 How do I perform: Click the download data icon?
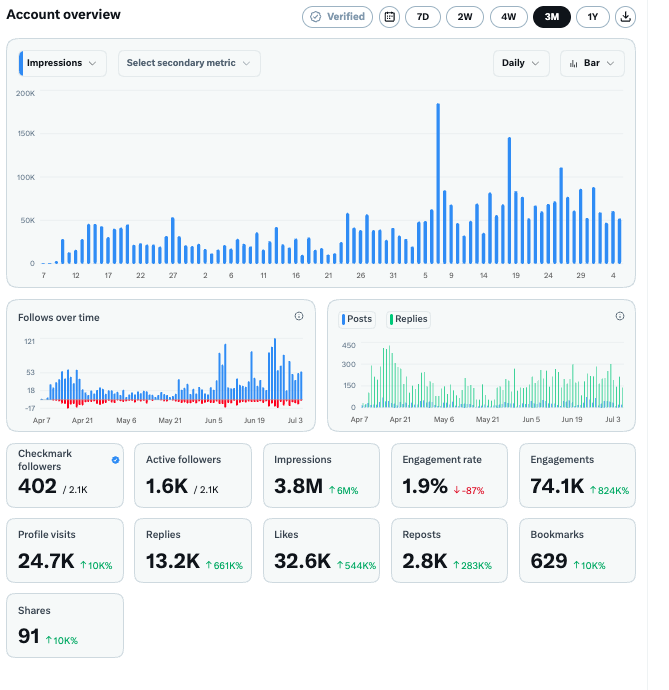coord(625,17)
